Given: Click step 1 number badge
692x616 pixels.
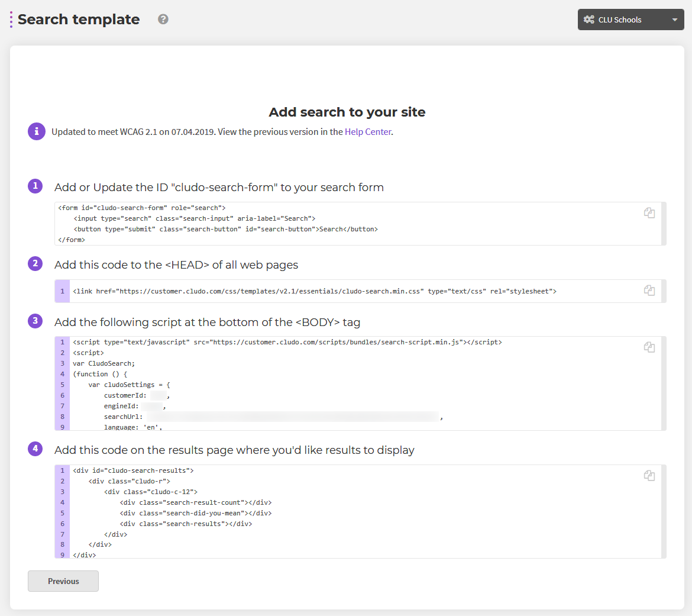Looking at the screenshot, I should [x=35, y=186].
